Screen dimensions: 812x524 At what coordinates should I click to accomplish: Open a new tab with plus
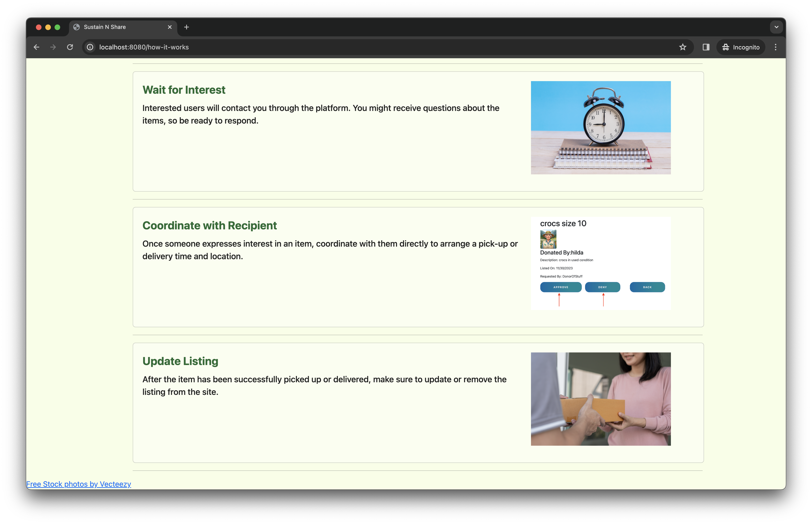[187, 27]
